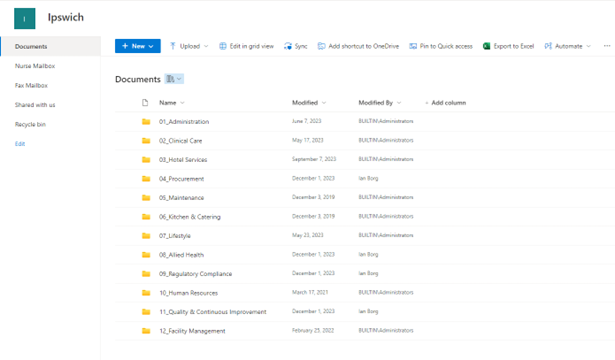The height and width of the screenshot is (360, 615).
Task: Click the Sync icon
Action: (x=288, y=46)
